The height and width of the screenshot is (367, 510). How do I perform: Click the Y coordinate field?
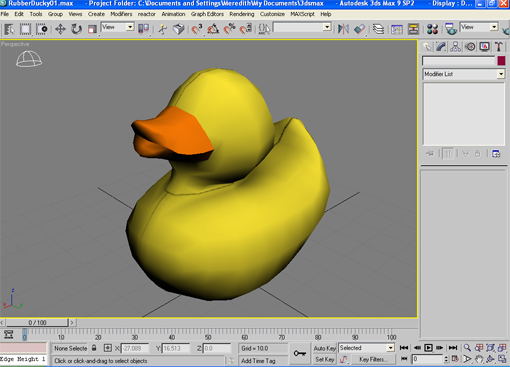coord(176,348)
